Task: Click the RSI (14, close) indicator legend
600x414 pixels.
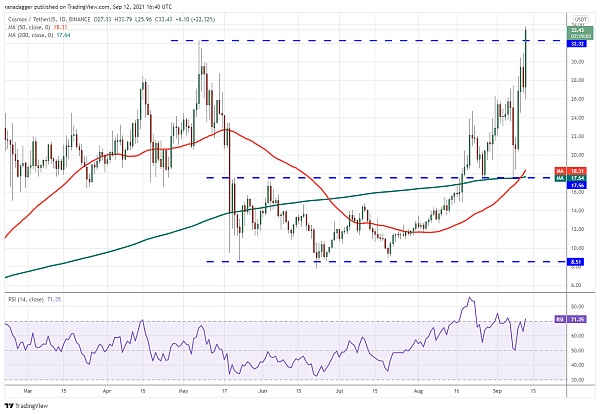Action: point(35,299)
